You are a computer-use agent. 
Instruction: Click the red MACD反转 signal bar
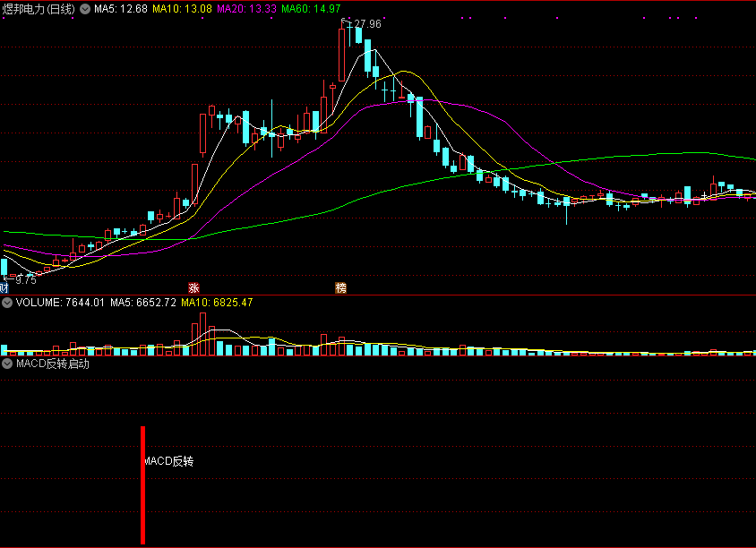point(142,484)
